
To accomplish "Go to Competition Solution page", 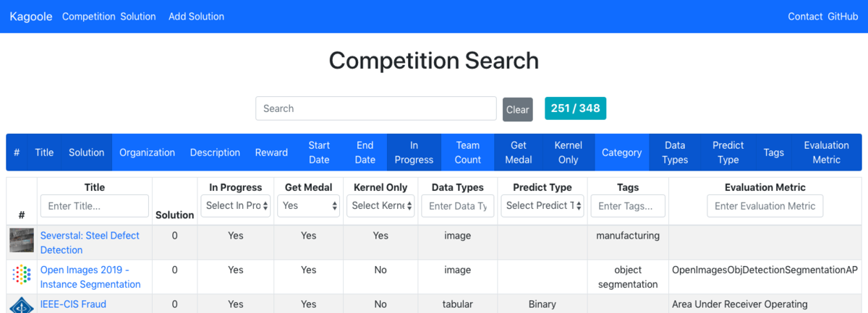I will click(x=109, y=17).
